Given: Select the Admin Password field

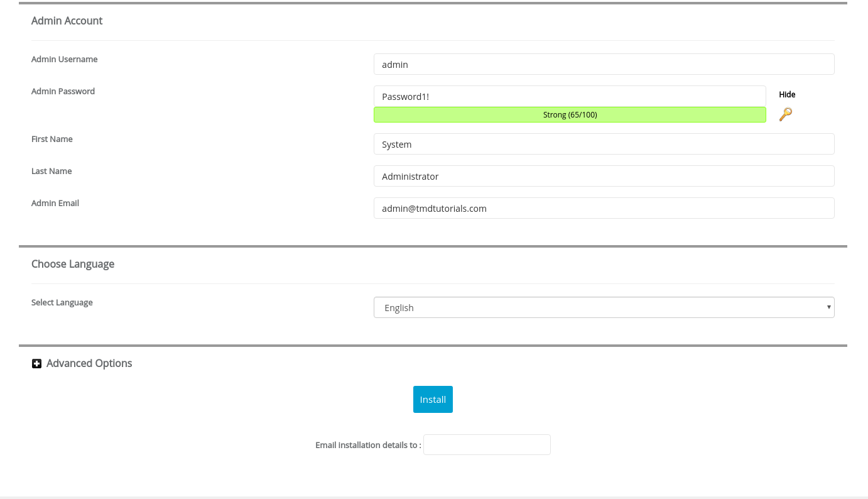Looking at the screenshot, I should tap(570, 96).
